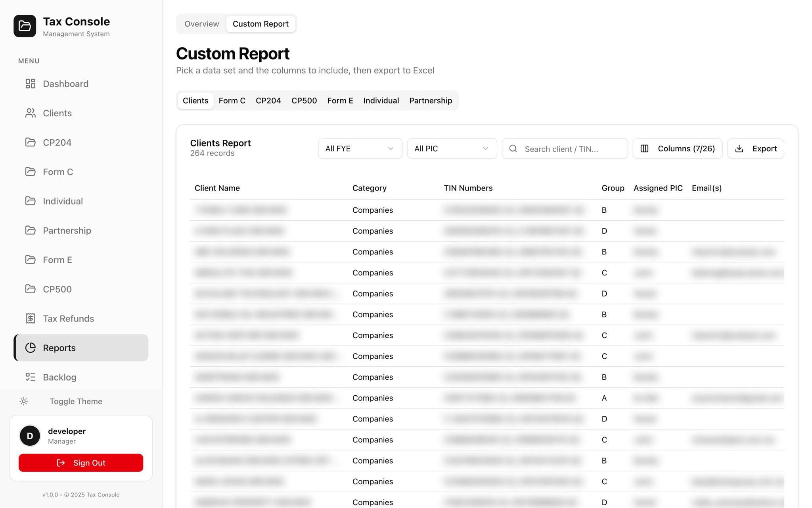
Task: Click the Category column header
Action: (370, 189)
